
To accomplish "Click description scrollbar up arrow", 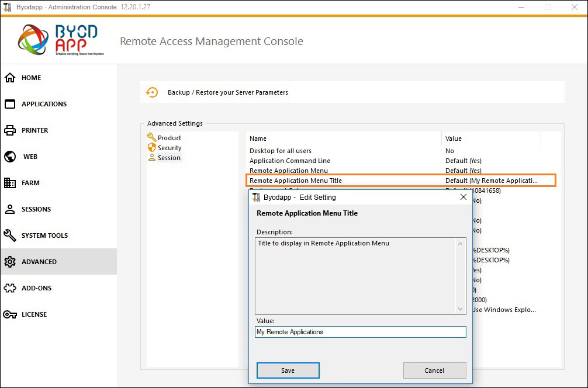I will [x=460, y=244].
